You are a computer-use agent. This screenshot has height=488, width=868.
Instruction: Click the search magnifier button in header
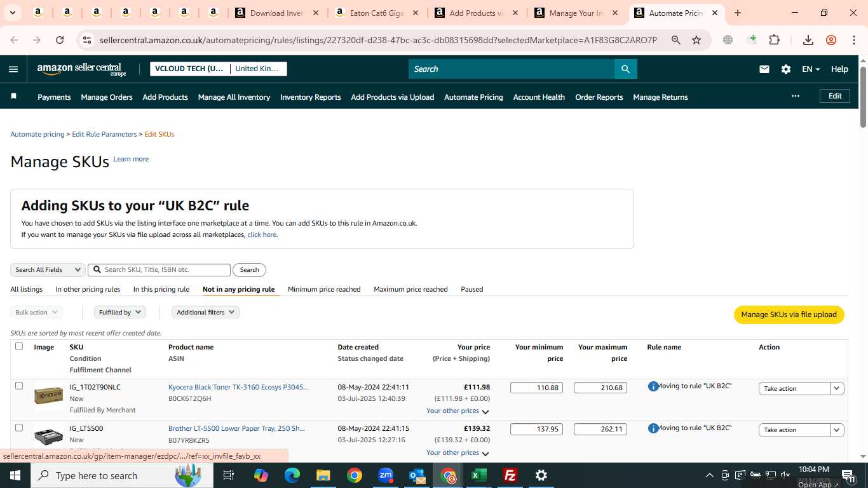click(x=625, y=69)
